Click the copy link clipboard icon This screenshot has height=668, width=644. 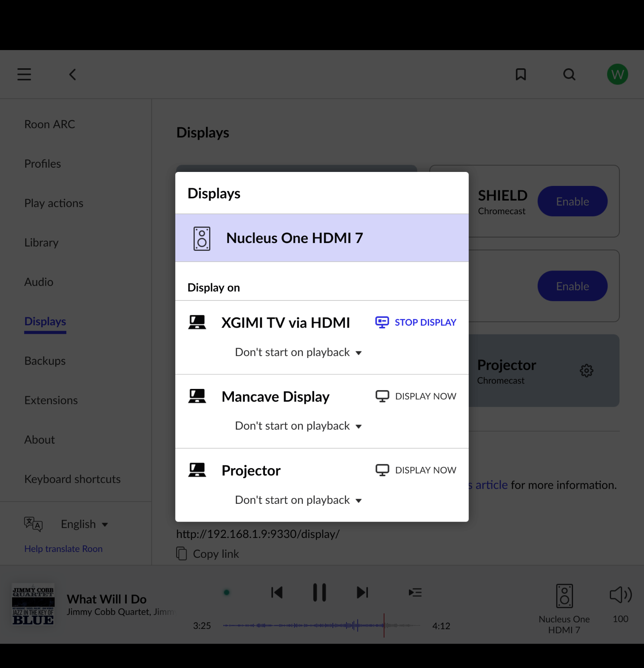coord(182,553)
